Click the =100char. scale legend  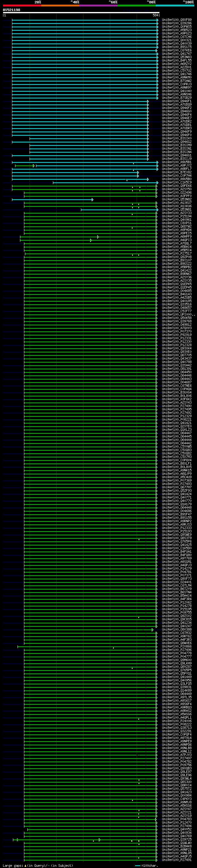click(147, 865)
